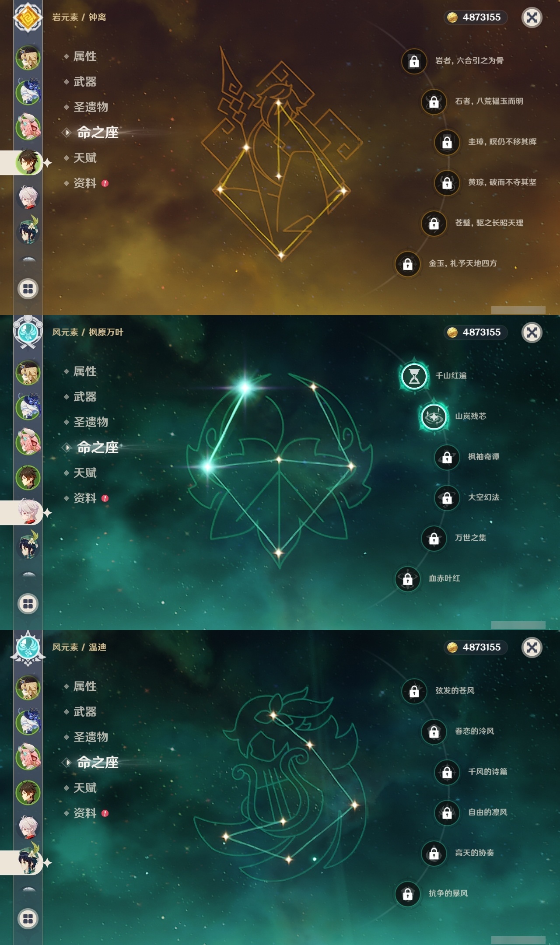The image size is (560, 945).
Task: Click the lock icon beside 枫袖奇谭
Action: [x=447, y=458]
